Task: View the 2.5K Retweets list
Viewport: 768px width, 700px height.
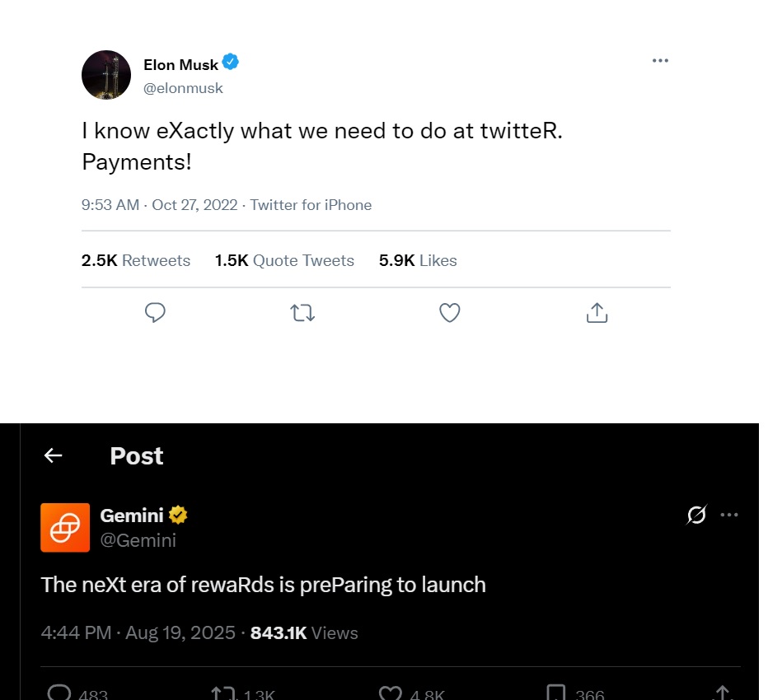Action: click(x=136, y=260)
